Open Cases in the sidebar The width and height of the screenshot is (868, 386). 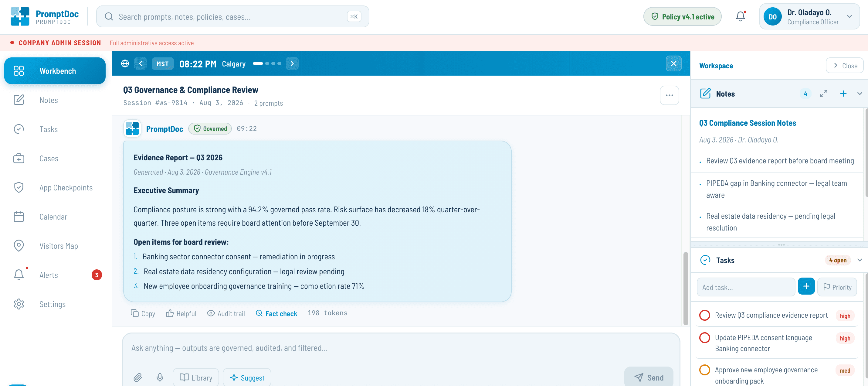pyautogui.click(x=55, y=159)
